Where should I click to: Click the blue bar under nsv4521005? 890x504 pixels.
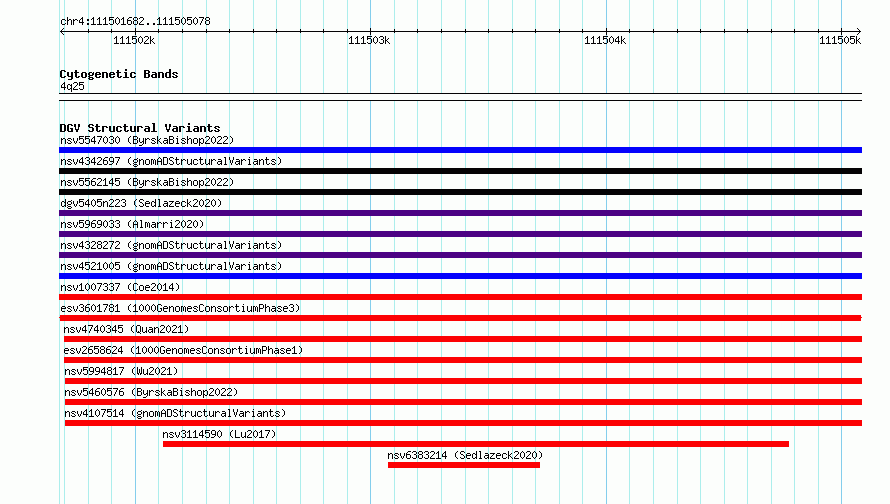pyautogui.click(x=460, y=276)
